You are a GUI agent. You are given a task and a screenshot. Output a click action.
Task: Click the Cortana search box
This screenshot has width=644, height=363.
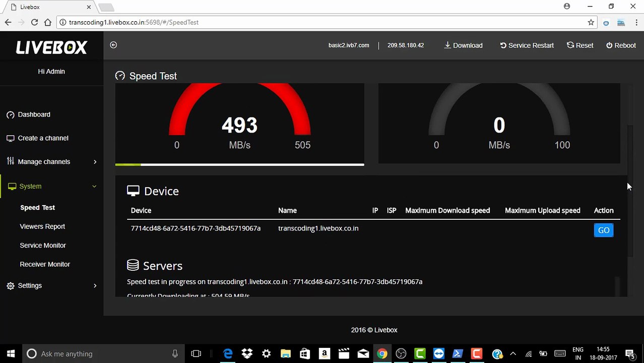(103, 353)
